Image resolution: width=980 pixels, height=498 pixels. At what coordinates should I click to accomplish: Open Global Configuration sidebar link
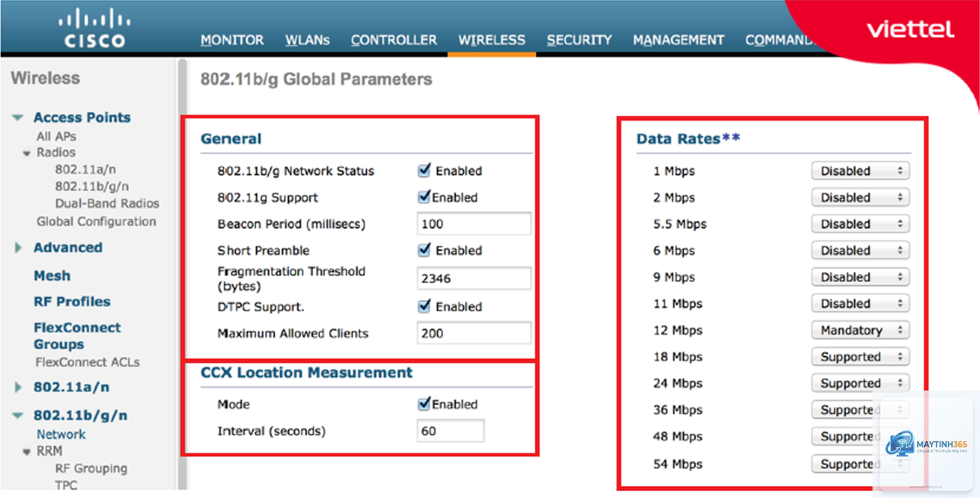coord(96,221)
